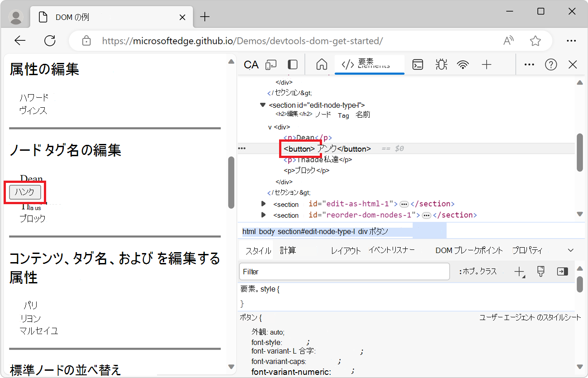Click the network conditions wifi icon
The height and width of the screenshot is (378, 588).
point(463,65)
